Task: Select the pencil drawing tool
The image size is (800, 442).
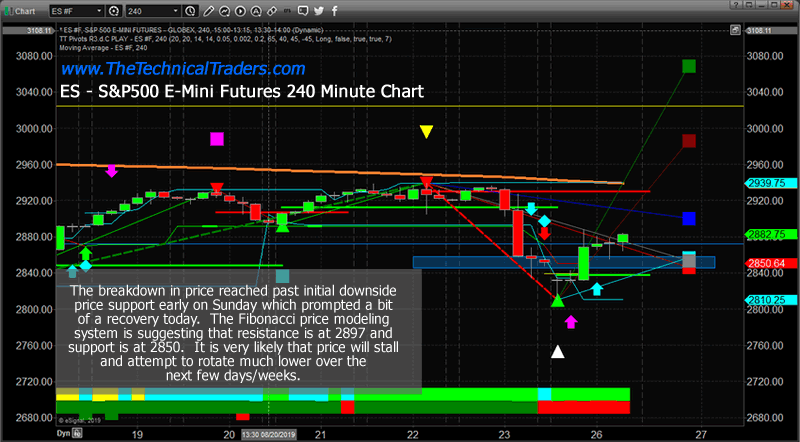Action: (208, 11)
